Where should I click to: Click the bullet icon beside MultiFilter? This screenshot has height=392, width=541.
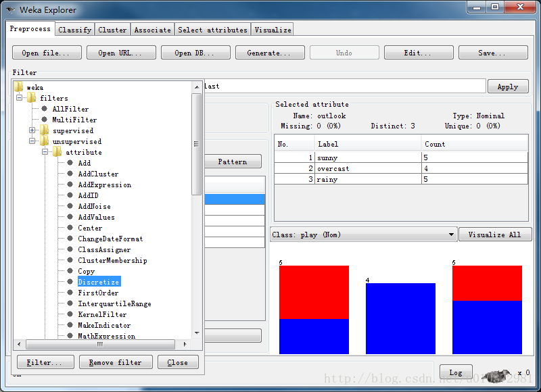click(45, 119)
